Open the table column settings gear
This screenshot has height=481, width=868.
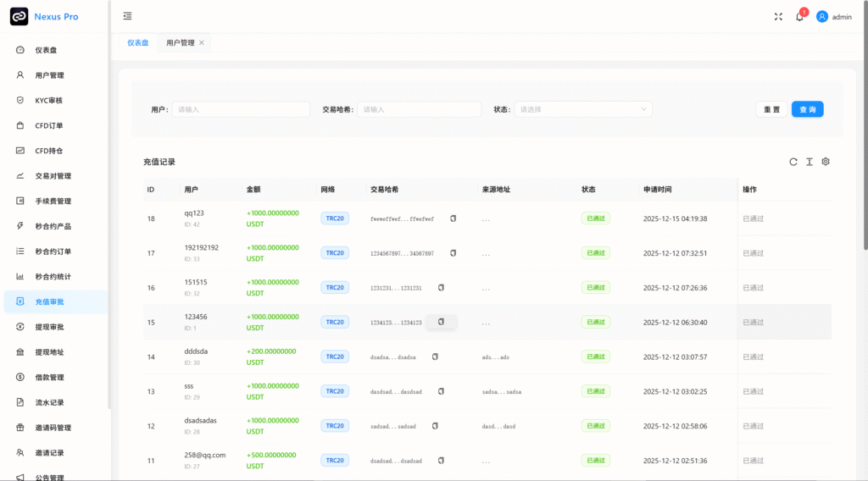pyautogui.click(x=826, y=162)
